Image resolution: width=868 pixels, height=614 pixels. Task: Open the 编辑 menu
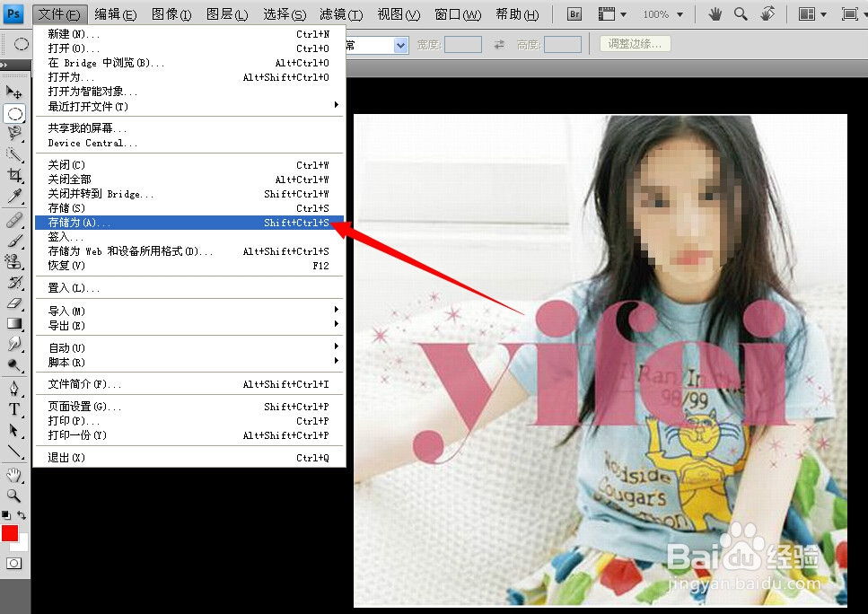coord(115,14)
